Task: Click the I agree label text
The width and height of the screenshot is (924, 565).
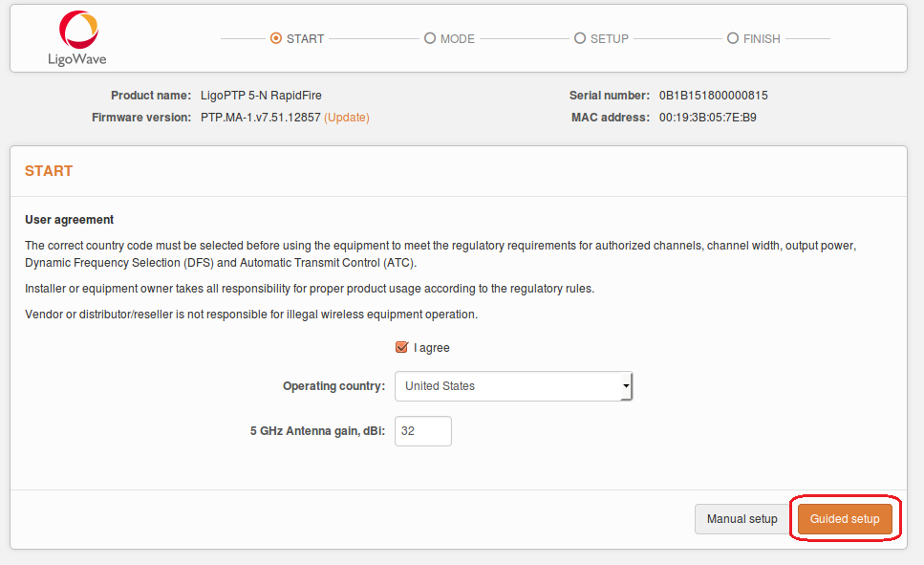Action: coord(431,348)
